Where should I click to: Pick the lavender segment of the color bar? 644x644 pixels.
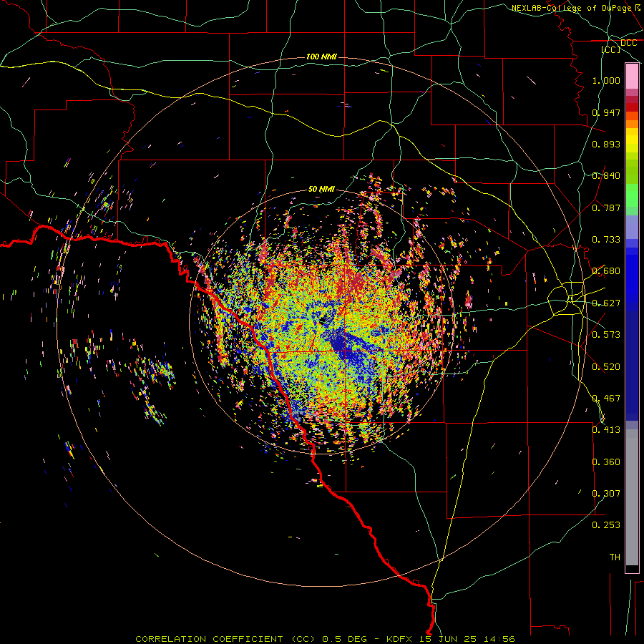[632, 227]
